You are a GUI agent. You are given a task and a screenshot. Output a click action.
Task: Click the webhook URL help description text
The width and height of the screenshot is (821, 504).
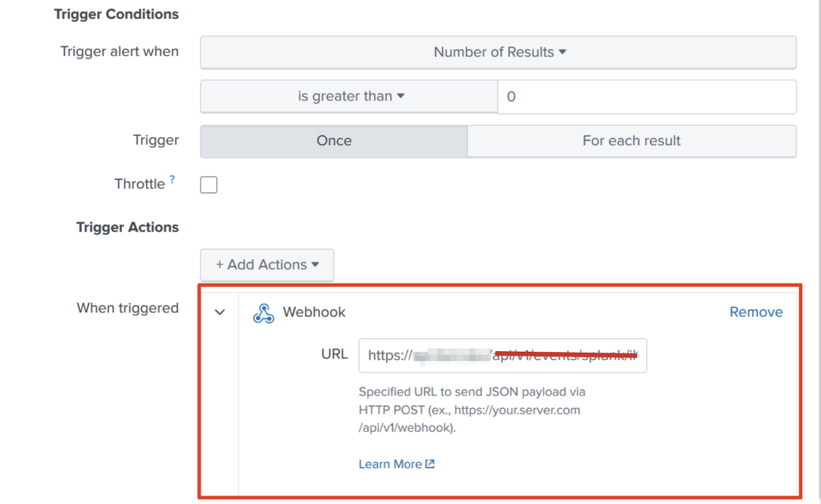click(x=471, y=410)
